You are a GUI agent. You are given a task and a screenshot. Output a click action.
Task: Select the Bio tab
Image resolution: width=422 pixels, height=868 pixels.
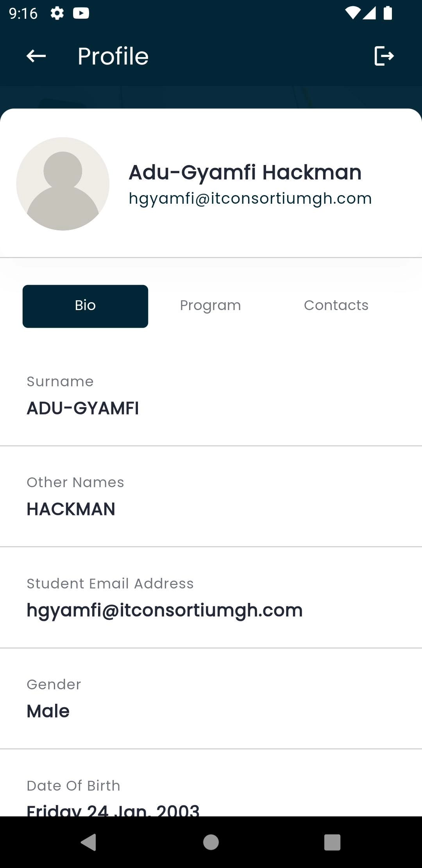tap(85, 306)
